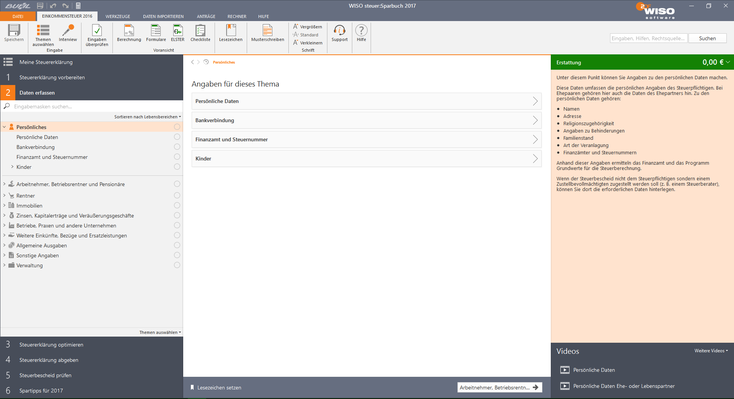Click the Suchen button
This screenshot has width=734, height=399.
tap(707, 38)
